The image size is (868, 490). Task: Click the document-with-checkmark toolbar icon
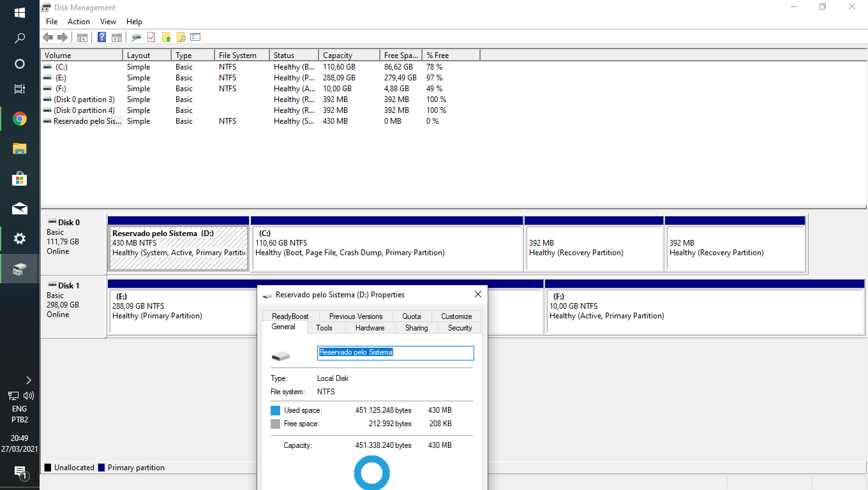(x=151, y=38)
